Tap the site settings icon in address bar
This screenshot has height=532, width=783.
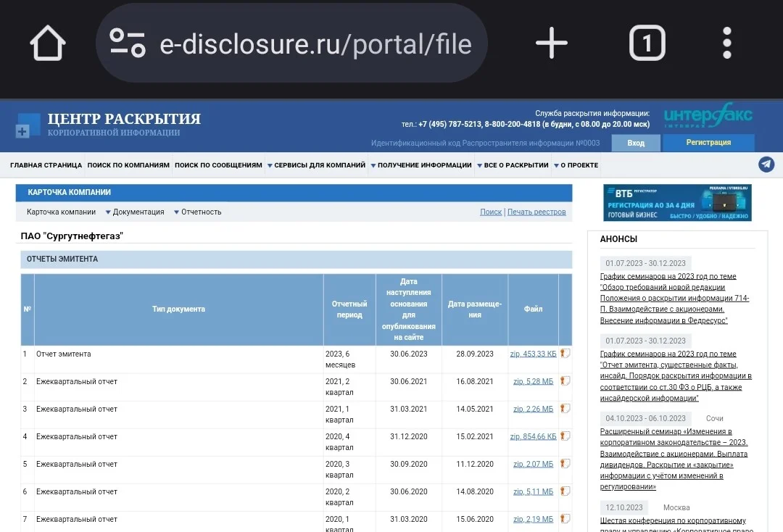[128, 43]
